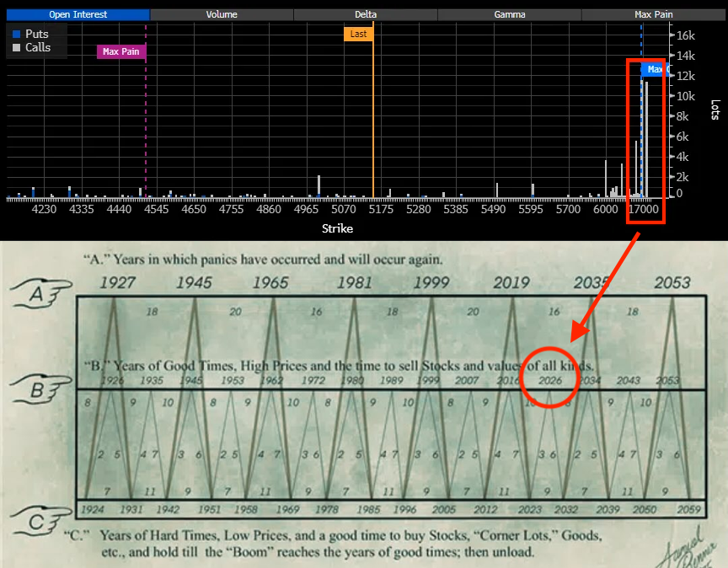Click the hard-times year 2023
Viewport: 728px width, 568px height.
click(x=530, y=510)
